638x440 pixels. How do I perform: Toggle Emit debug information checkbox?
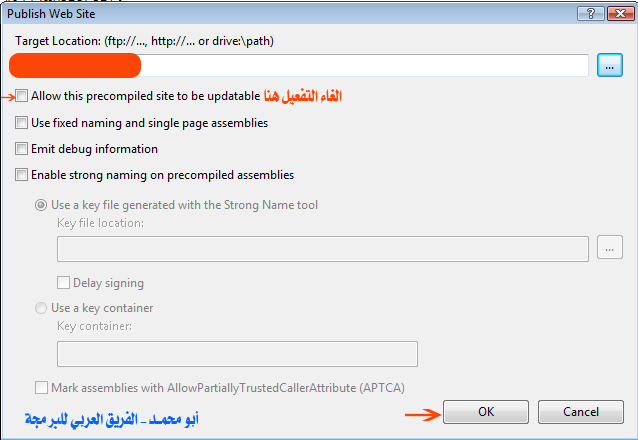(x=21, y=149)
